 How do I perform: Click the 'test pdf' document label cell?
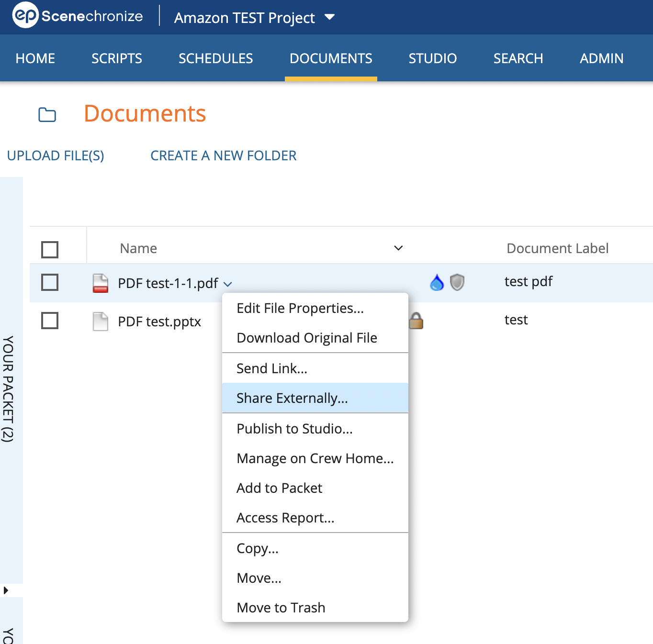(x=529, y=281)
